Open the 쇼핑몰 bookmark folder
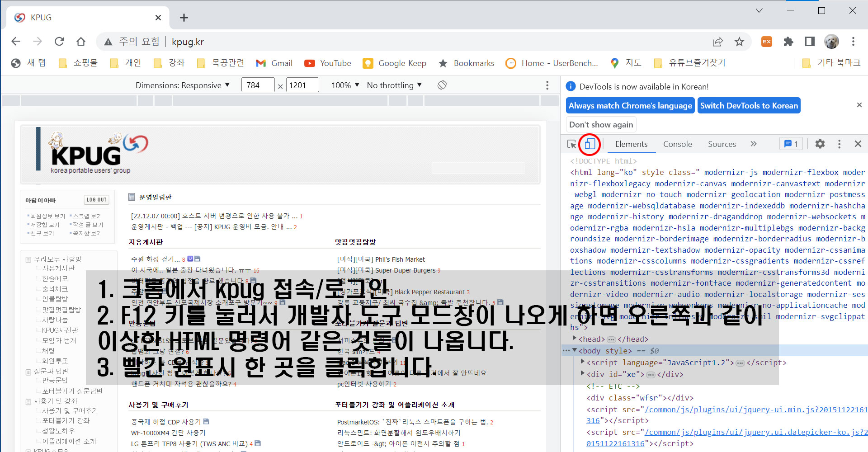Viewport: 868px width, 452px height. 78,63
